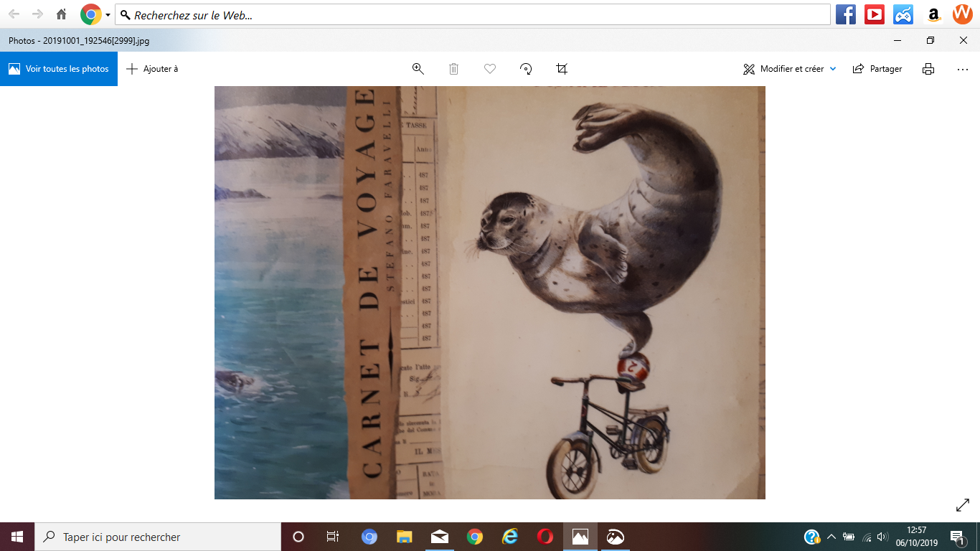Viewport: 980px width, 551px height.
Task: Open Modifier et créer dropdown
Action: pos(790,69)
